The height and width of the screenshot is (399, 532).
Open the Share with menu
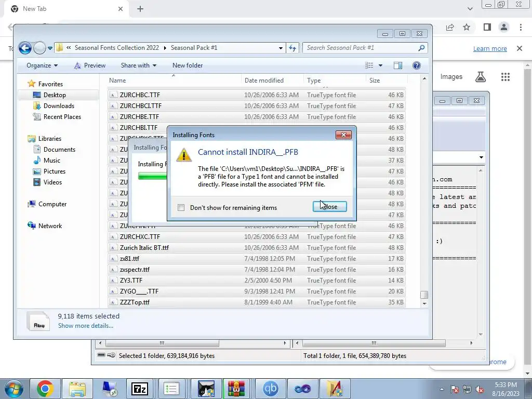[x=138, y=65]
